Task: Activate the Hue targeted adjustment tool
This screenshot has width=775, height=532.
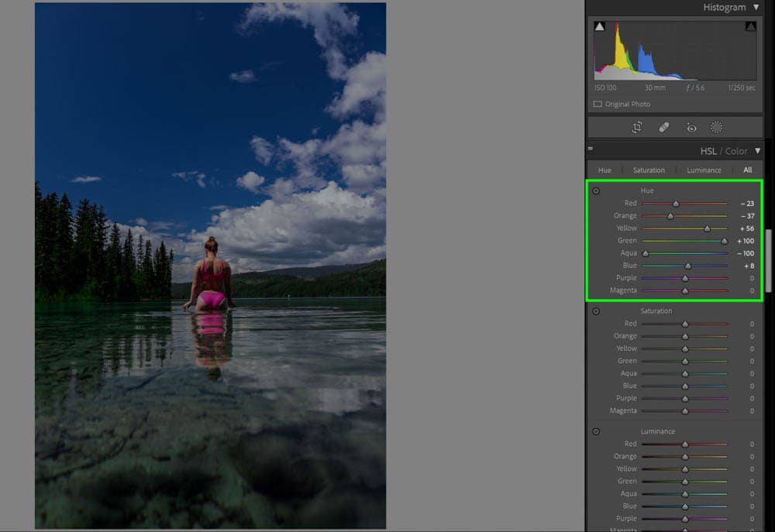Action: pyautogui.click(x=596, y=190)
